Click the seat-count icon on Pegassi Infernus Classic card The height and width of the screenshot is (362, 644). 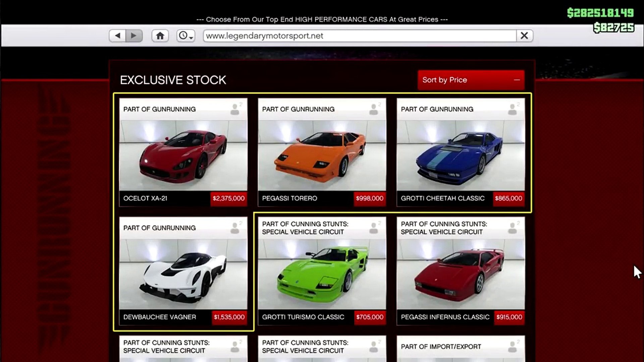pos(514,228)
